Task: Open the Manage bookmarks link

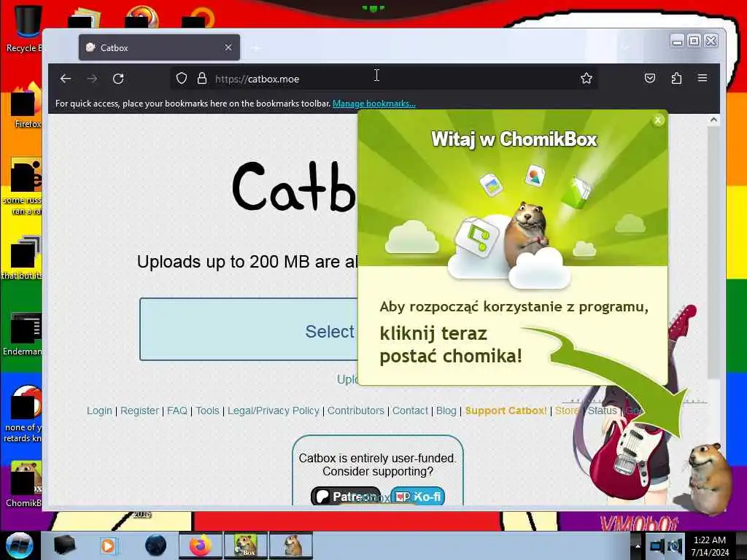Action: (x=374, y=104)
